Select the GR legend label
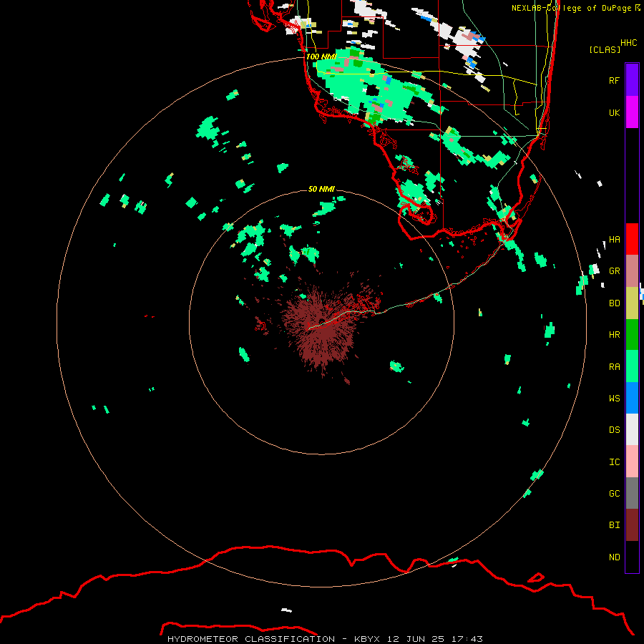 (614, 271)
